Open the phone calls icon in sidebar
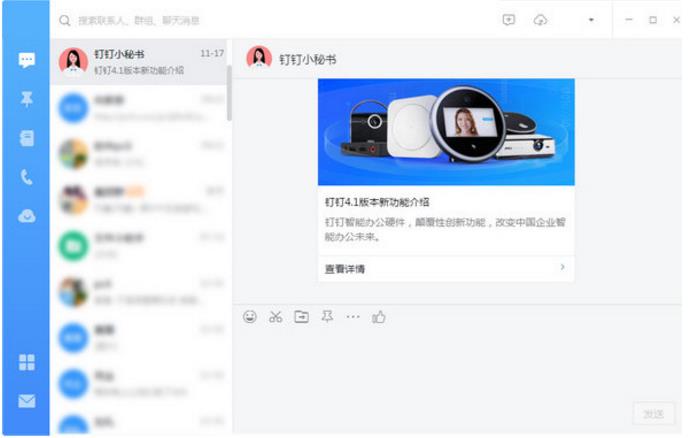 (27, 177)
